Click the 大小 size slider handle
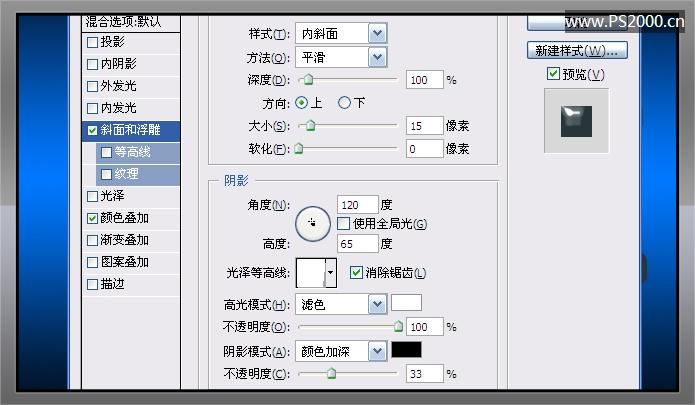 311,126
